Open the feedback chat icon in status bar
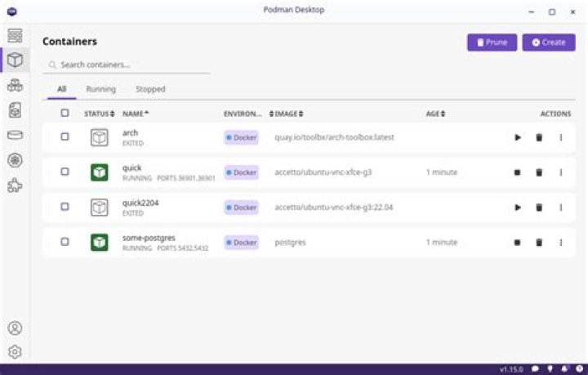This screenshot has height=375, width=588. click(535, 369)
